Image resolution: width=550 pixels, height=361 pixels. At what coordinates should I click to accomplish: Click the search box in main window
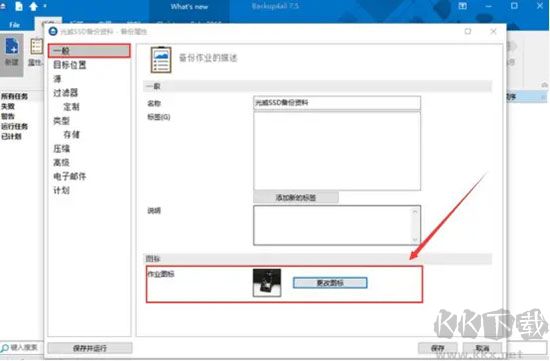tap(22, 348)
